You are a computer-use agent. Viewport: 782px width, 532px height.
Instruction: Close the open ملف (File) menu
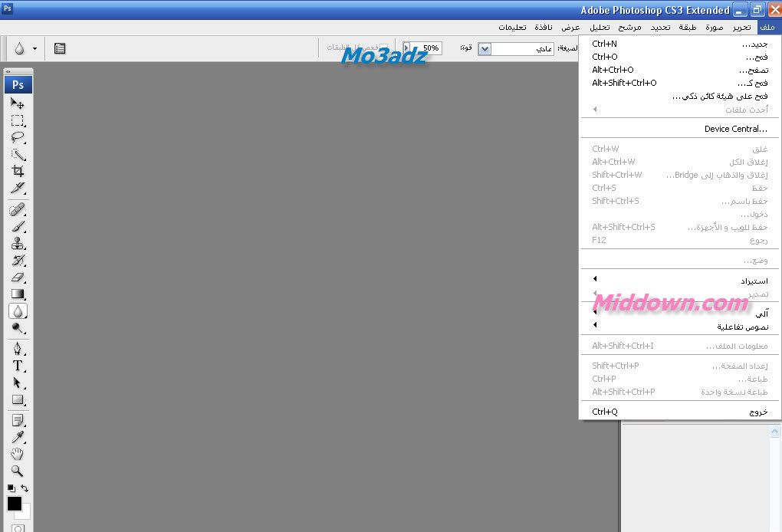(767, 28)
